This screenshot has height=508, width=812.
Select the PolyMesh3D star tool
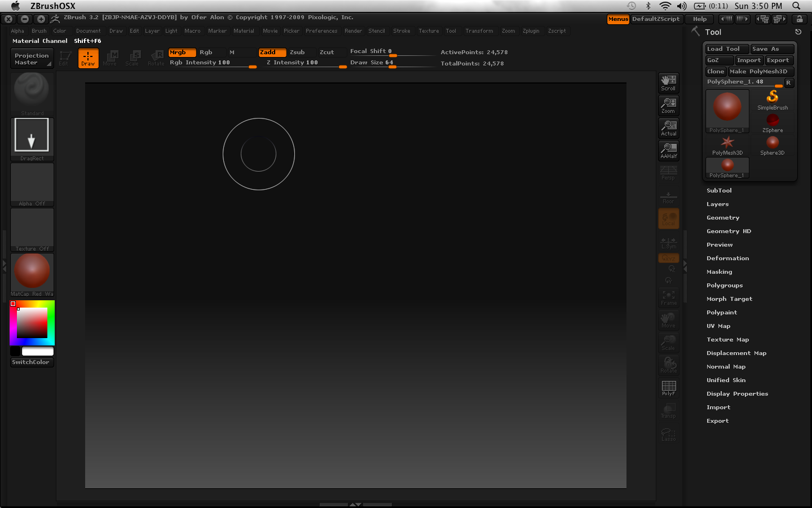(x=727, y=146)
